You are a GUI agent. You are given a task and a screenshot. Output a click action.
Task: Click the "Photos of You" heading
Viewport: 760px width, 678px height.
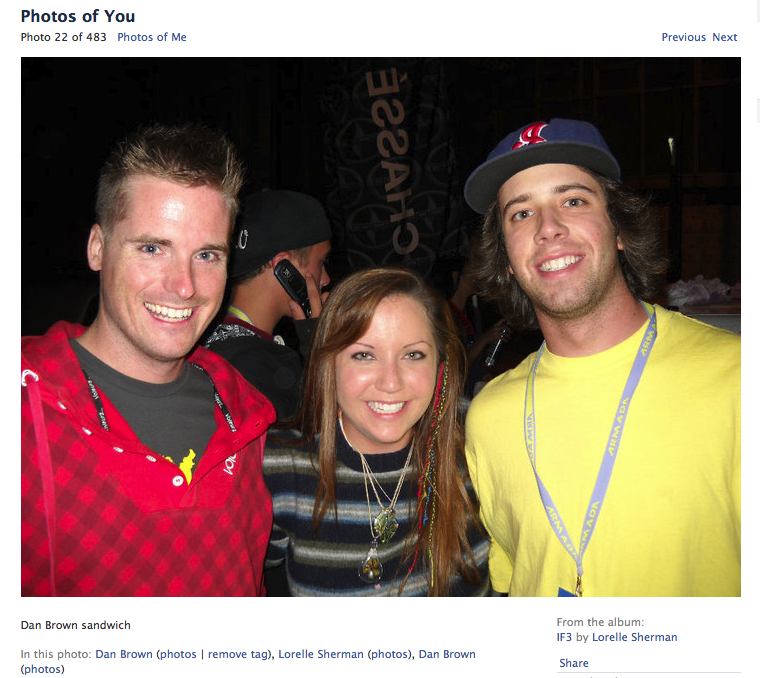coord(78,16)
